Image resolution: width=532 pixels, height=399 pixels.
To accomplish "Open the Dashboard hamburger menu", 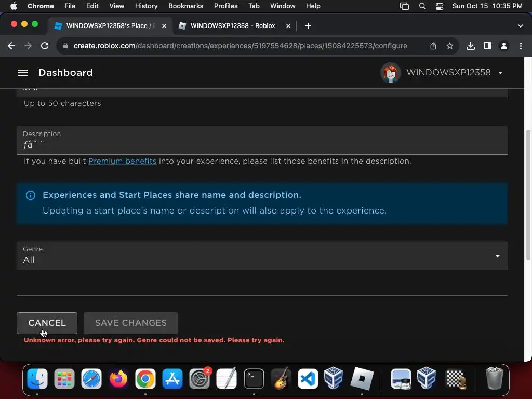I will click(x=23, y=73).
